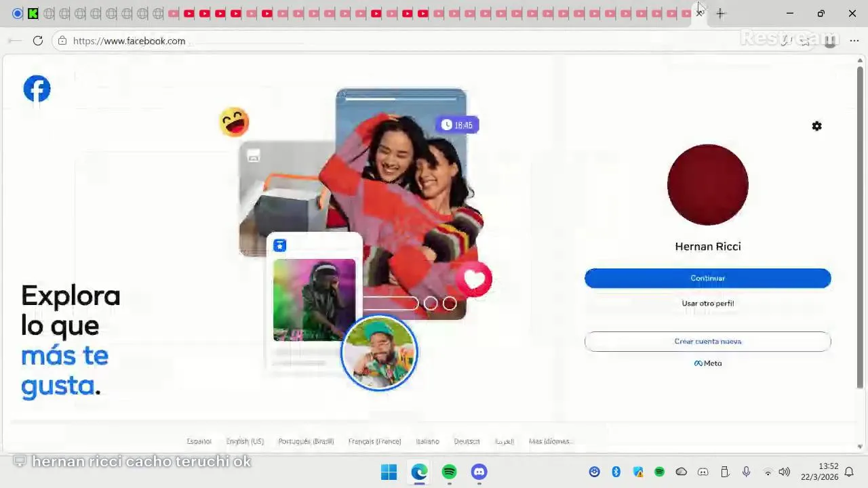Open Microsoft Edge from the taskbar

click(x=419, y=472)
